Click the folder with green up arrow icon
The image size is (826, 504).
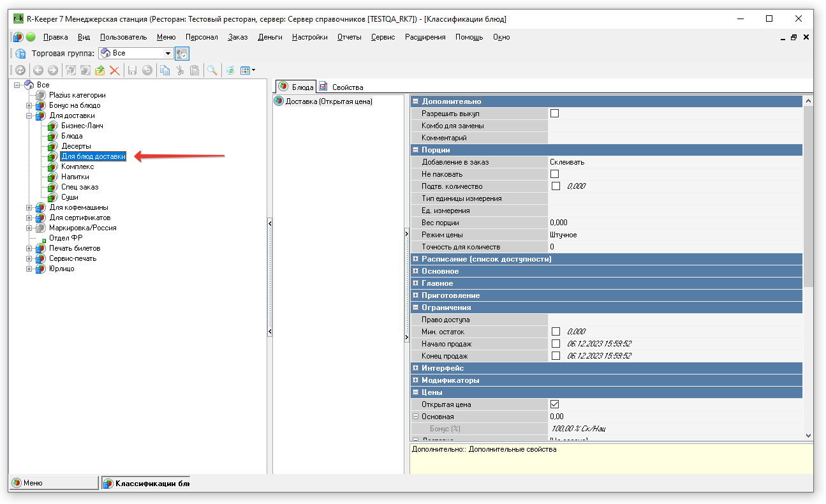tap(100, 71)
